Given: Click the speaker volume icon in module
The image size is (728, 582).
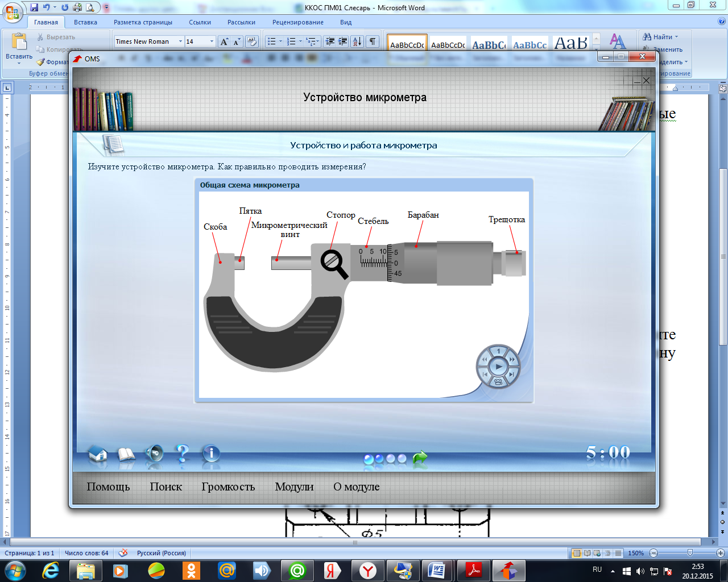Looking at the screenshot, I should coord(154,454).
